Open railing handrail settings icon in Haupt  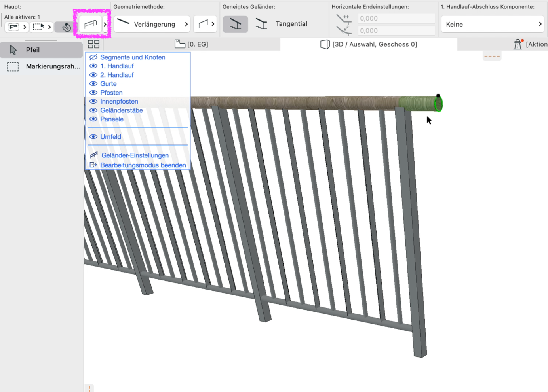[x=90, y=24]
